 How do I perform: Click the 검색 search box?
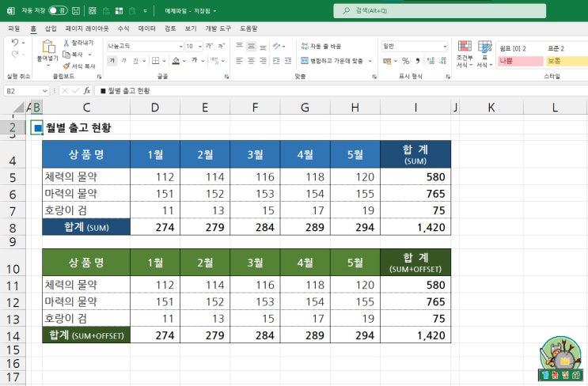(439, 11)
